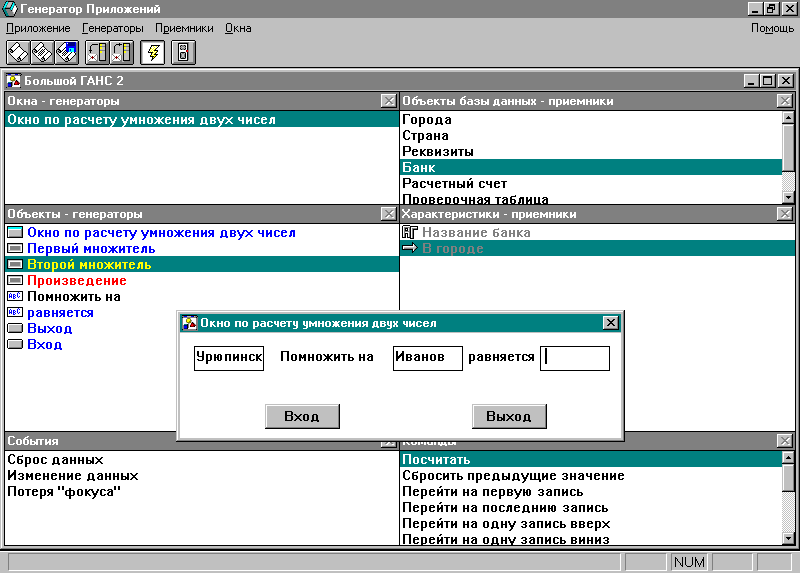Click the lightning bolt toolbar icon
Viewport: 800px width, 574px height.
[x=154, y=52]
